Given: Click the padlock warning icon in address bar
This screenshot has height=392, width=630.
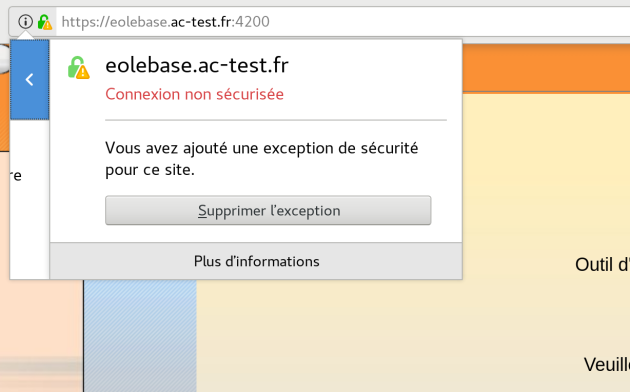Looking at the screenshot, I should pos(45,22).
